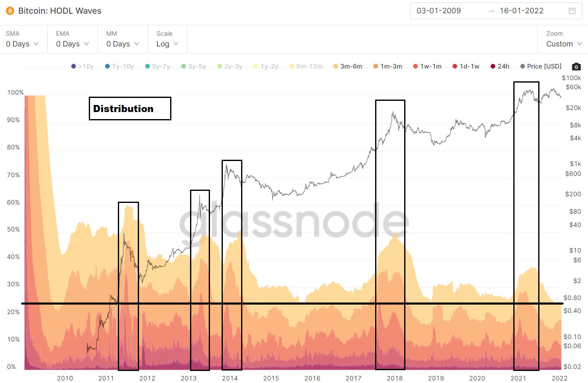Click the Bitcoin logo icon
588x383 pixels.
[10, 11]
